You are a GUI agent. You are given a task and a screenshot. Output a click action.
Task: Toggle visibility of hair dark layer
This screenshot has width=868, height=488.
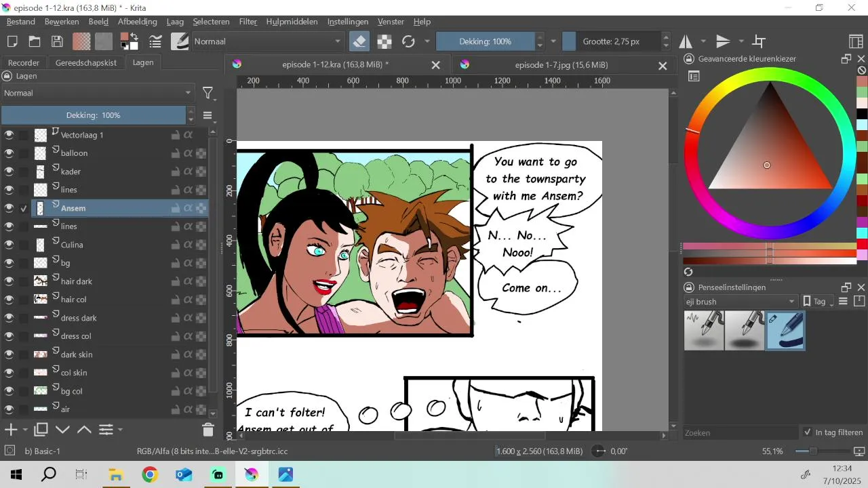(x=9, y=281)
